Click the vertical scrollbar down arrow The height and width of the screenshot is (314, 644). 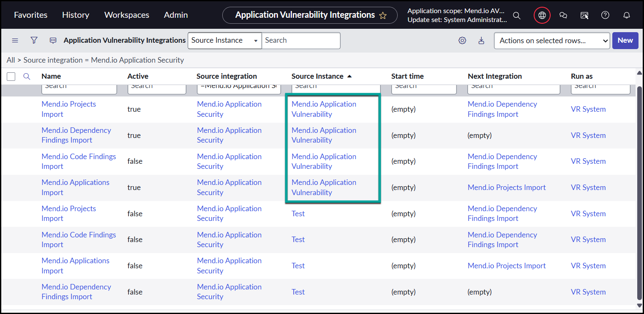tap(639, 305)
